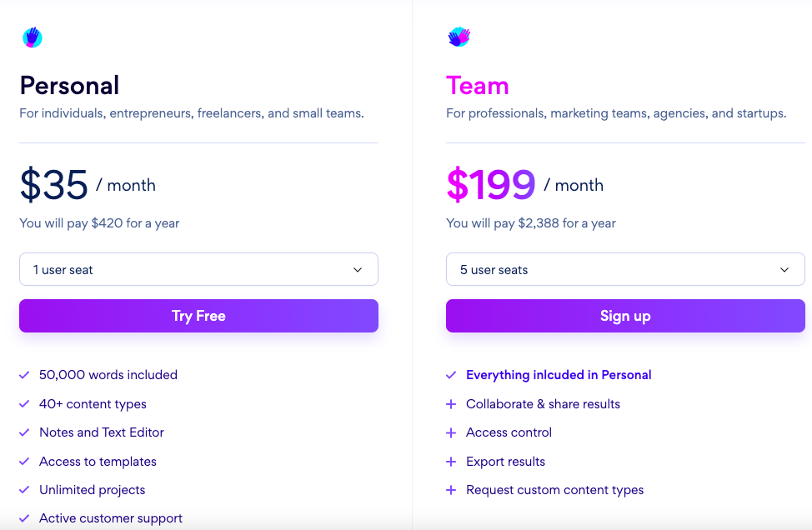Click Notes and Text Editor feature
Image resolution: width=812 pixels, height=530 pixels.
pyautogui.click(x=102, y=432)
